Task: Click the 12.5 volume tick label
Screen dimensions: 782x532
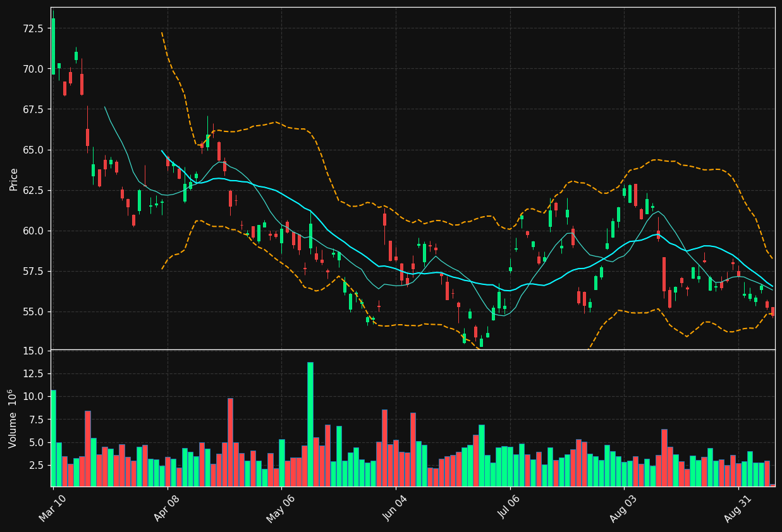Action: pos(33,373)
